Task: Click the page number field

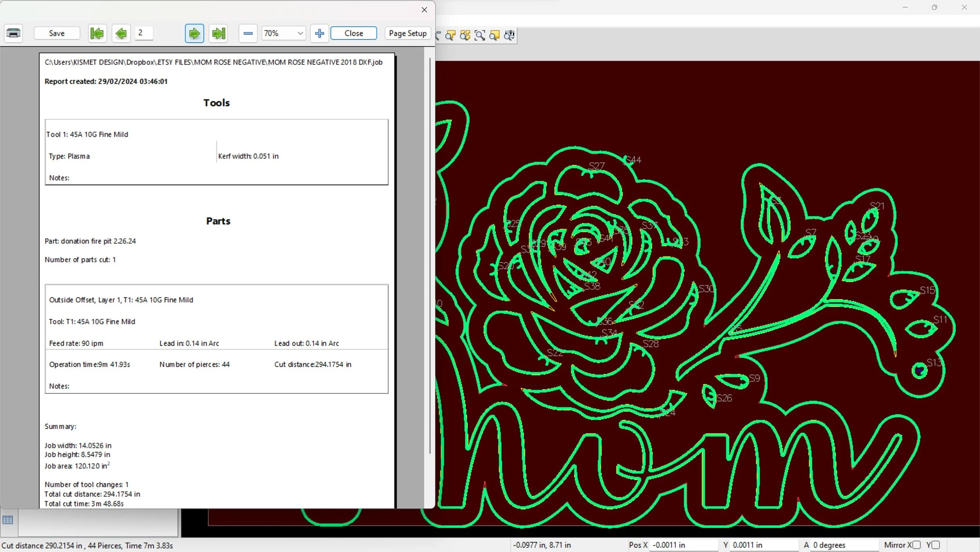Action: [x=144, y=33]
